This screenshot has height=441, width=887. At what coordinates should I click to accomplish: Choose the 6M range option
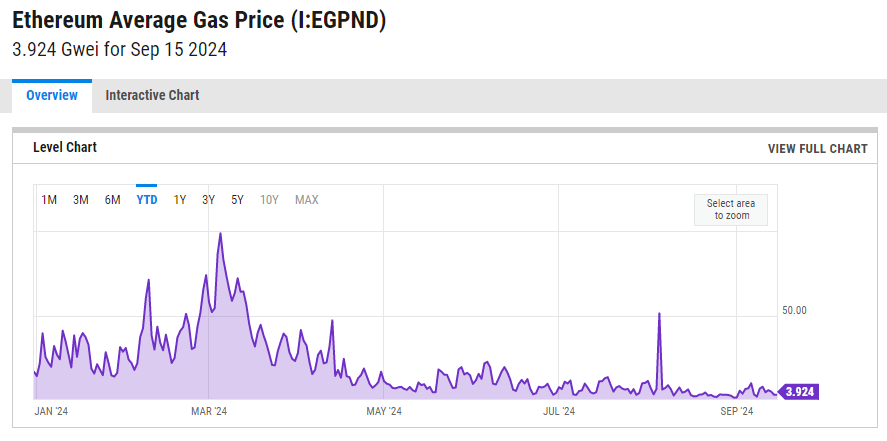pos(113,200)
